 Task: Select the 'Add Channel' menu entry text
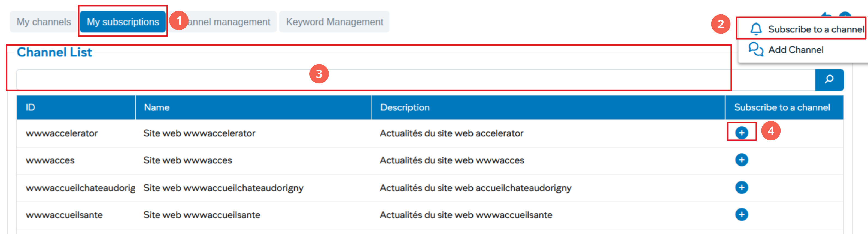click(x=796, y=50)
